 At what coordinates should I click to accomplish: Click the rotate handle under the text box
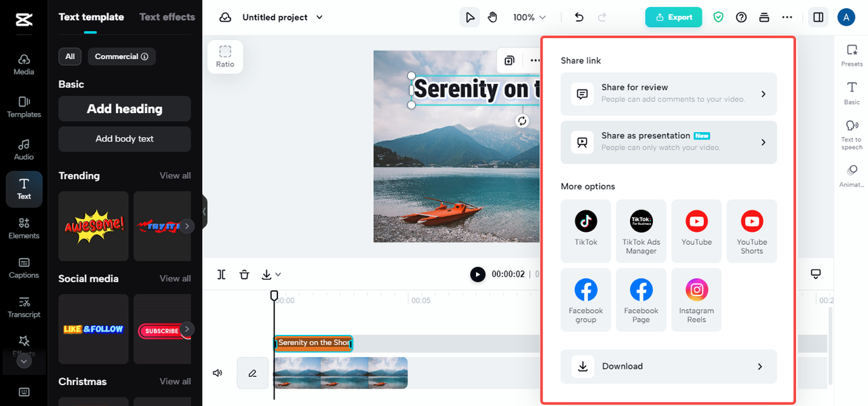(521, 121)
